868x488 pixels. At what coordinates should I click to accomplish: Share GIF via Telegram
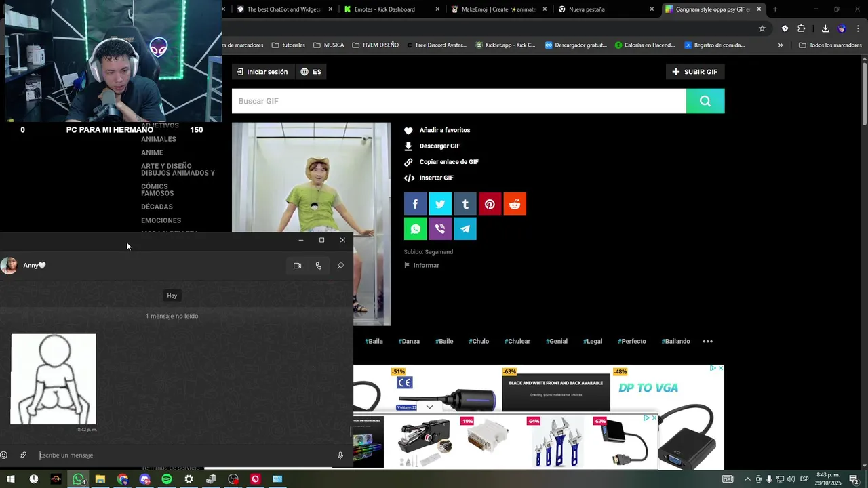465,228
